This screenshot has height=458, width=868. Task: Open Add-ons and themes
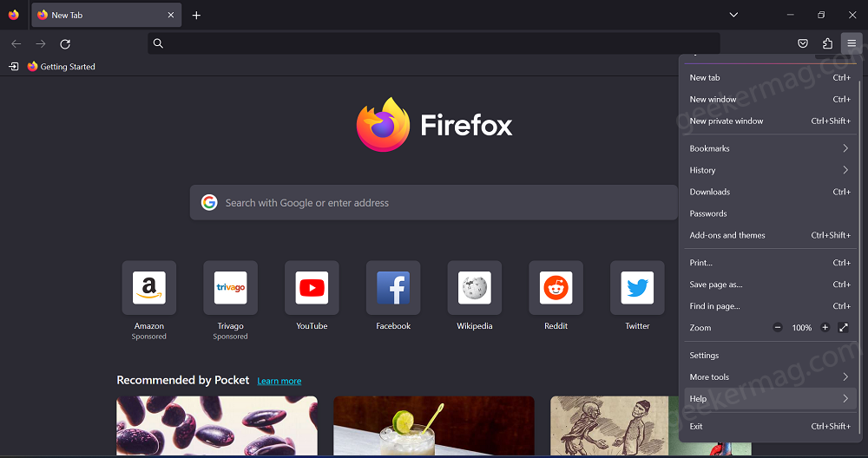pos(770,234)
